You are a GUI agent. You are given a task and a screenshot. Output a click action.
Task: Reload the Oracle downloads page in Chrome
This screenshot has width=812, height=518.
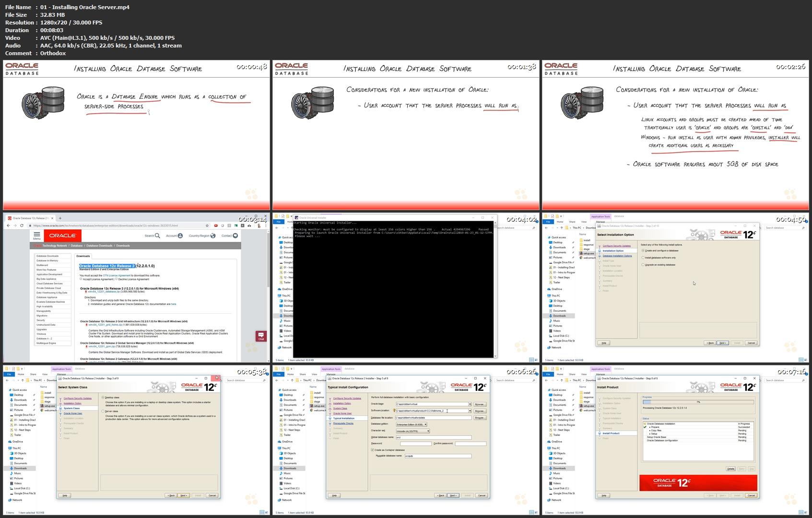(22, 225)
